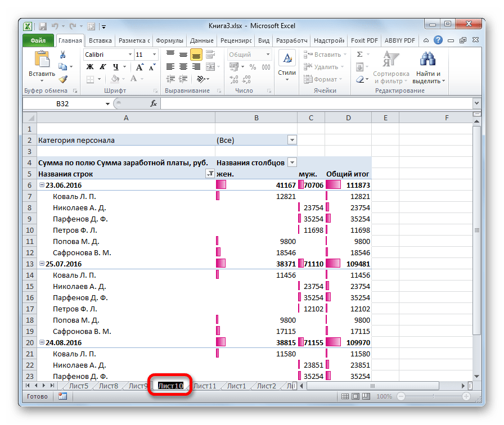Screen dimensions: 504x425
Task: Open the Calibri font name dropdown
Action: pos(129,55)
